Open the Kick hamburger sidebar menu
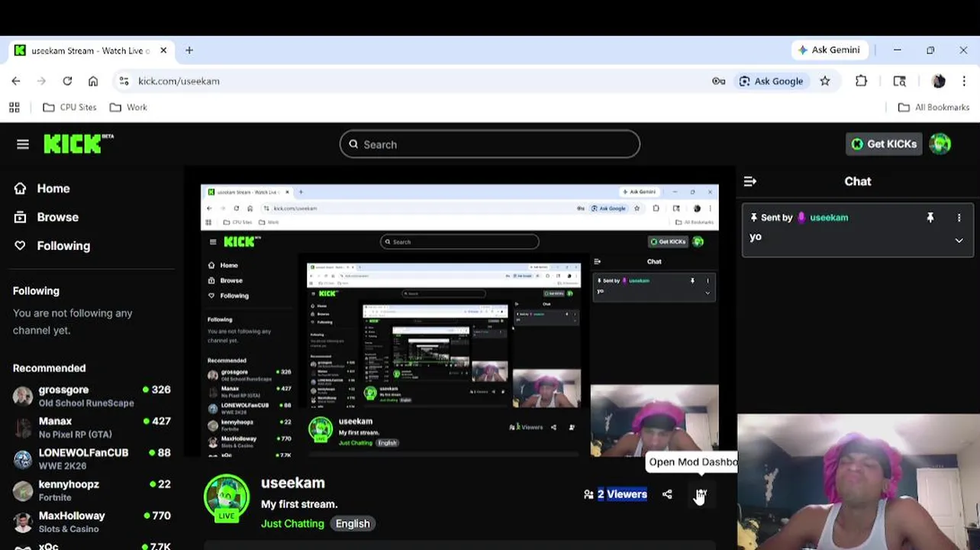Image resolution: width=980 pixels, height=550 pixels. (x=23, y=144)
